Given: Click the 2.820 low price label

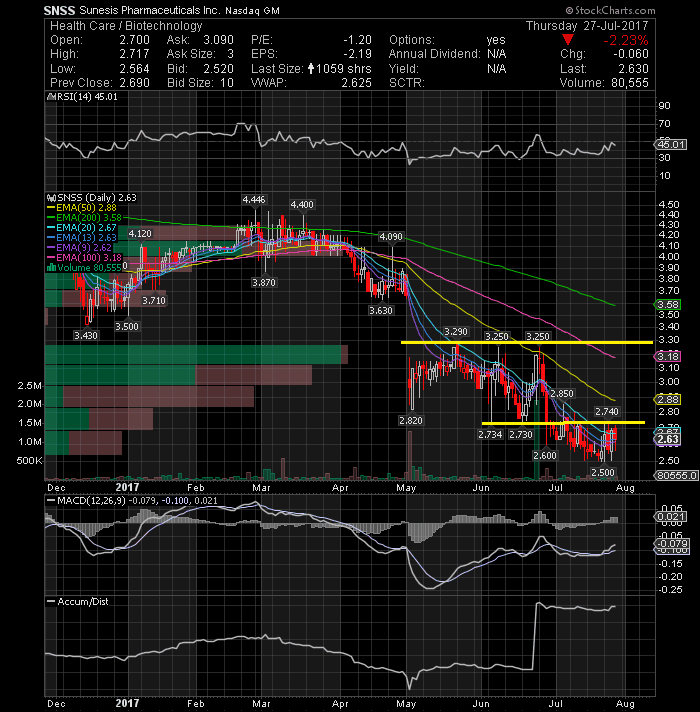Looking at the screenshot, I should 411,420.
